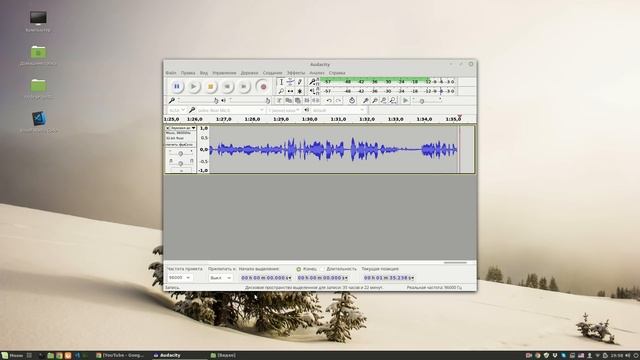Open the Справка menu
Image resolution: width=640 pixels, height=360 pixels.
(337, 73)
